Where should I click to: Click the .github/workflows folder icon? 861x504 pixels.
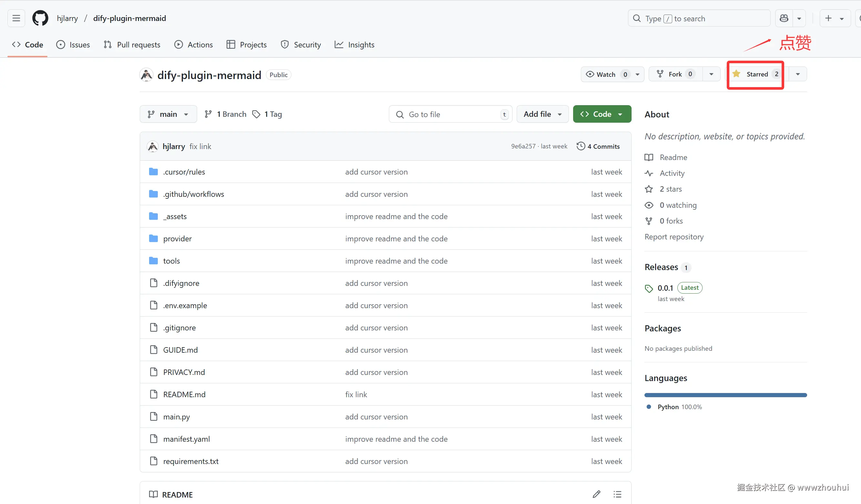153,194
